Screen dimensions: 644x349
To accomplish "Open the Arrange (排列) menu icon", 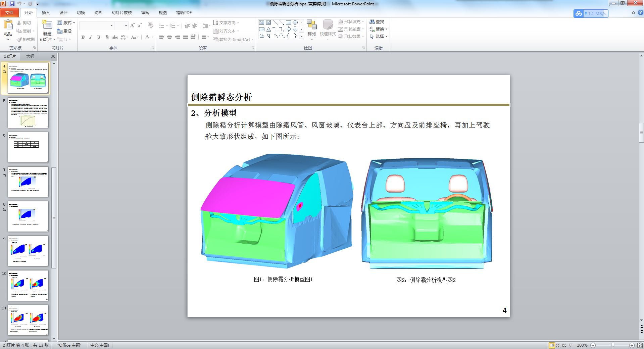I will coord(312,24).
